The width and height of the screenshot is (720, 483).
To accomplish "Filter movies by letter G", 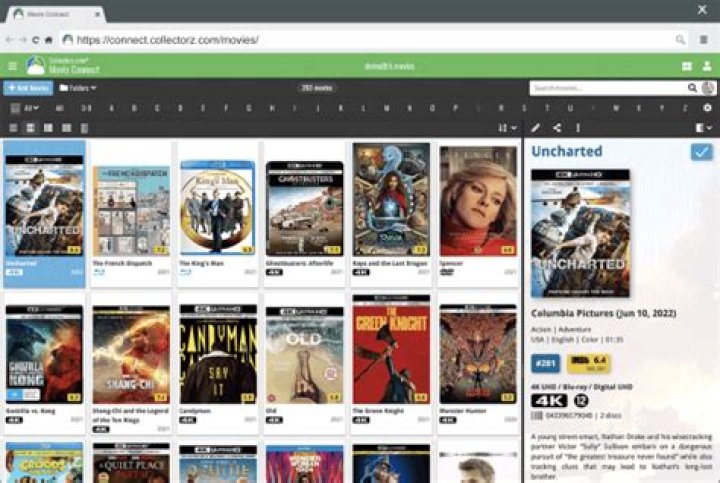I will coord(248,108).
